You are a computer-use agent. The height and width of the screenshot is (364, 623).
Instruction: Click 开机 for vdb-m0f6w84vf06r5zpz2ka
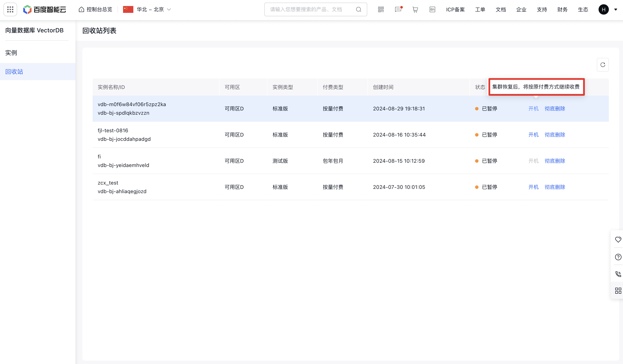point(533,108)
